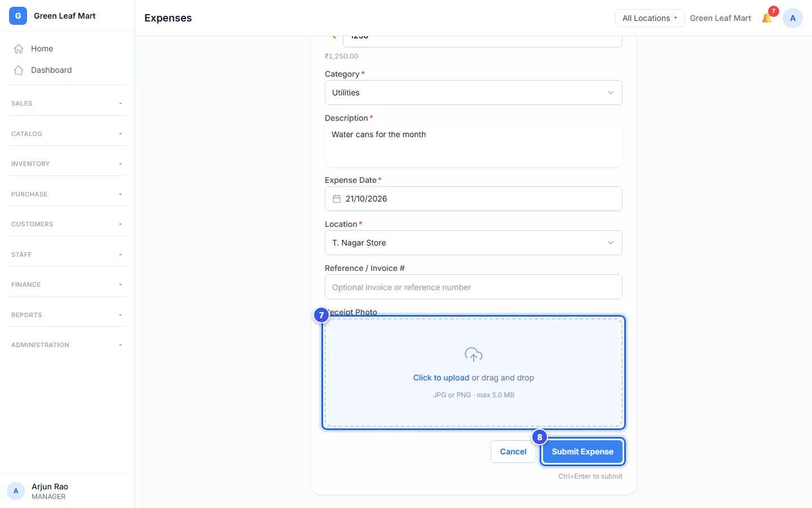Click the Expense Date field
Viewport: 812px width, 508px height.
coord(474,199)
